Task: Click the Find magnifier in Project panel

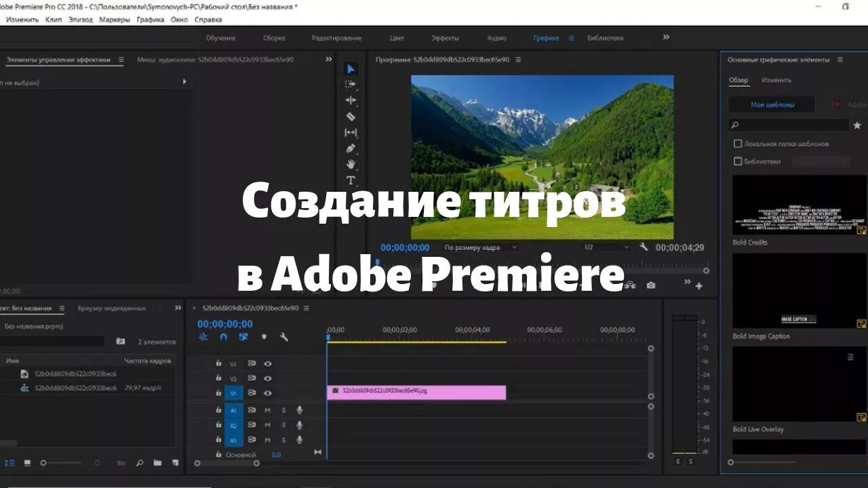Action: click(x=140, y=463)
